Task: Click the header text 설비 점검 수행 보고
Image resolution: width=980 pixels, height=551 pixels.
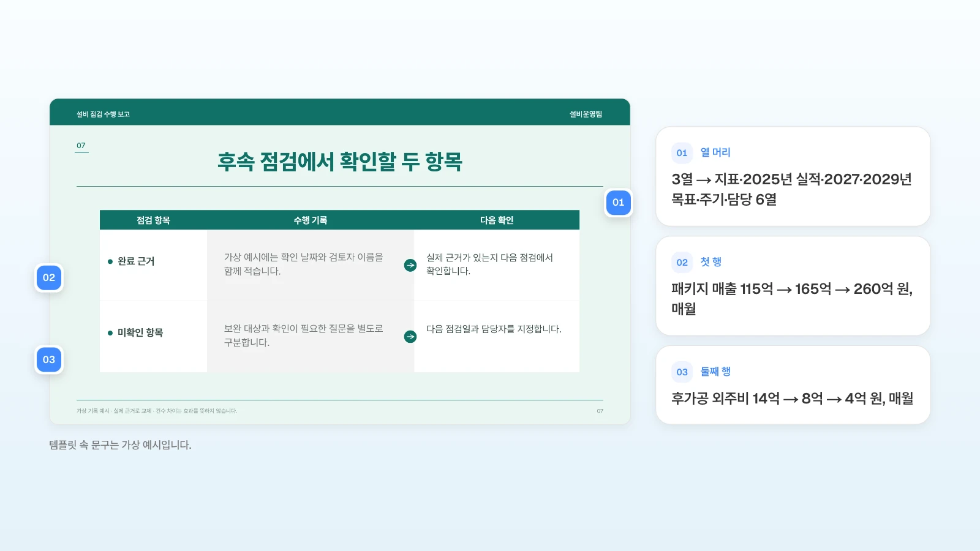Action: coord(103,114)
